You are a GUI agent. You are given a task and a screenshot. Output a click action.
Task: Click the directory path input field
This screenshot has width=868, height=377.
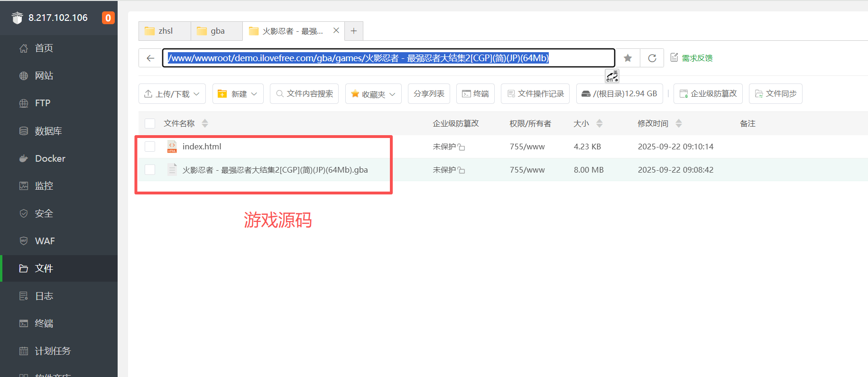388,58
